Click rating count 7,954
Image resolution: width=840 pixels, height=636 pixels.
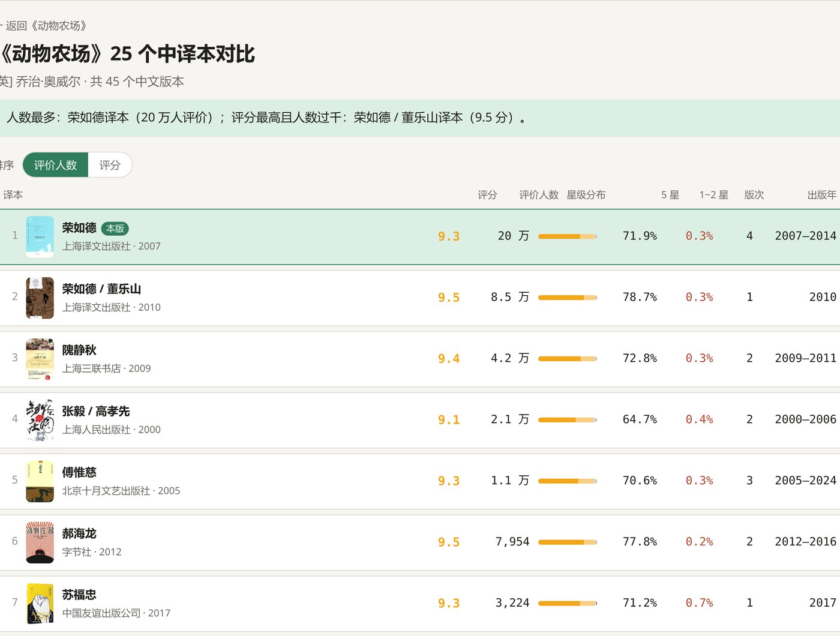(x=512, y=542)
